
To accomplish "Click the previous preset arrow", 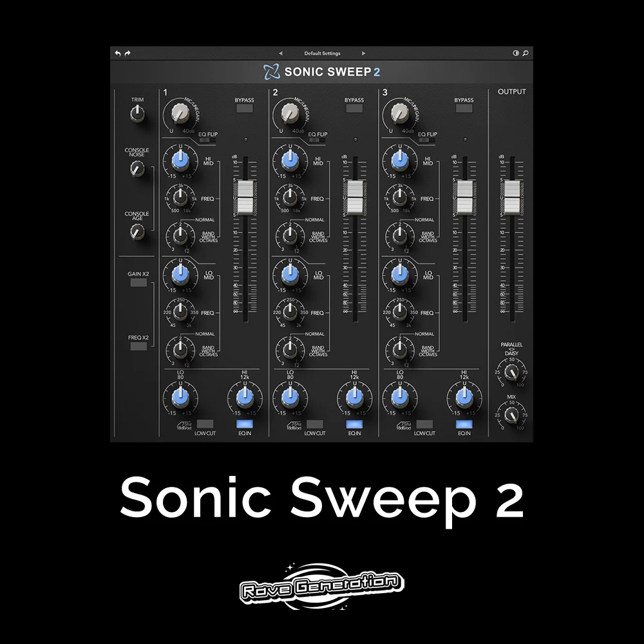I will pos(281,53).
